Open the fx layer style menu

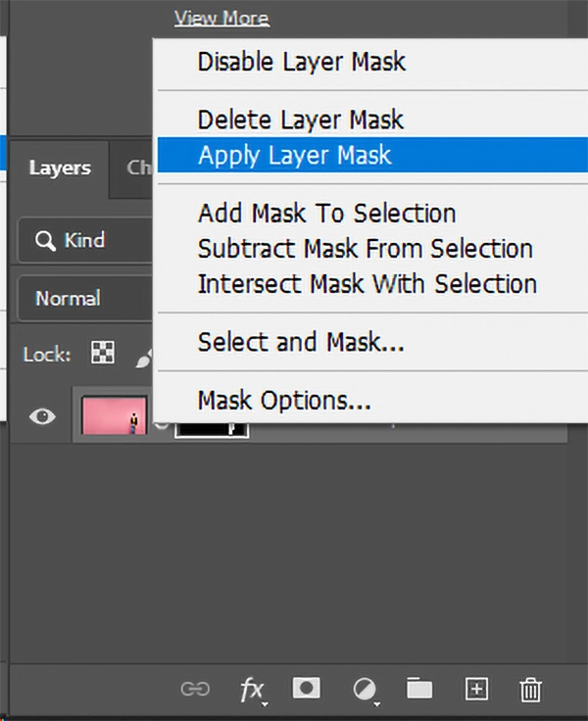pyautogui.click(x=253, y=691)
